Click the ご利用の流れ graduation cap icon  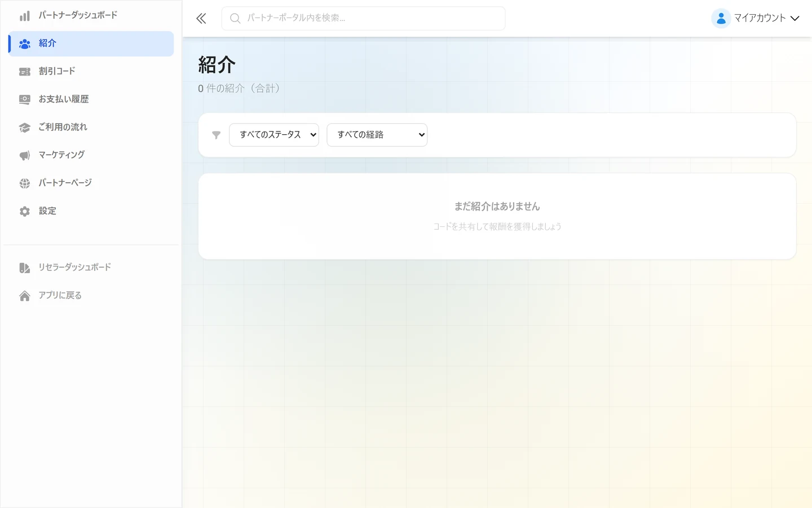[25, 128]
